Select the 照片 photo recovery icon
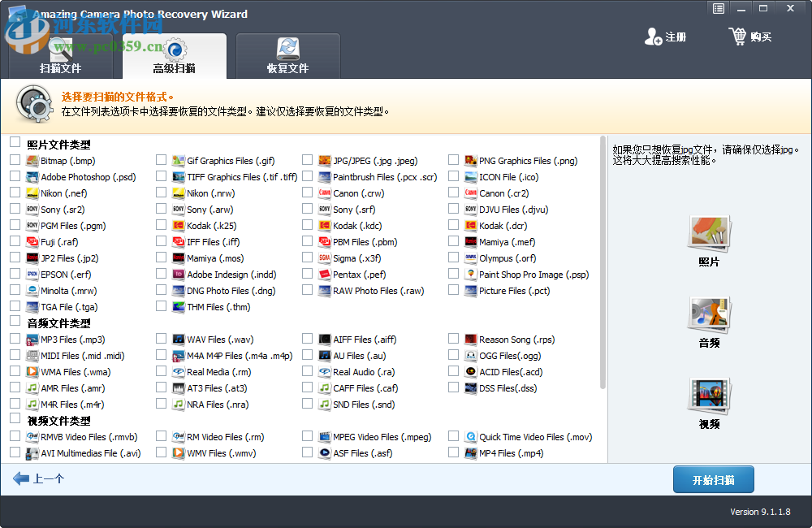The width and height of the screenshot is (812, 528). [708, 236]
